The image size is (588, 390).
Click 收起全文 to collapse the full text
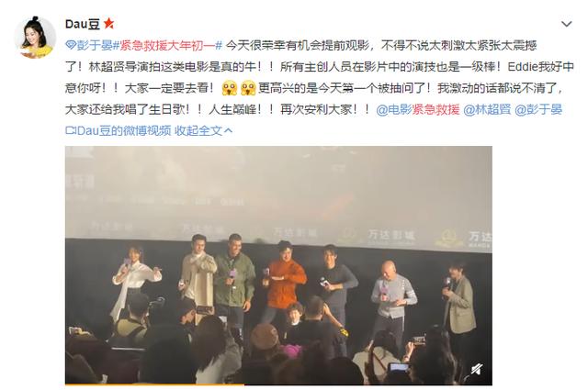[x=199, y=130]
